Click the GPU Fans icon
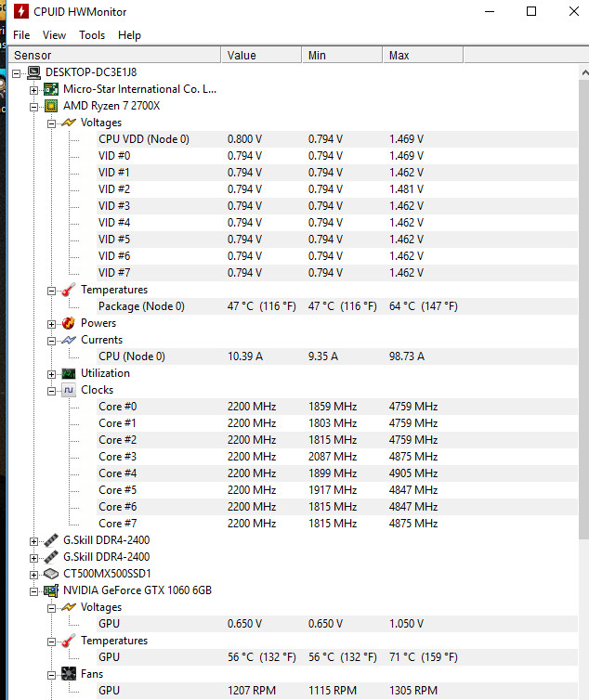Viewport: 589px width, 700px height. coord(69,674)
